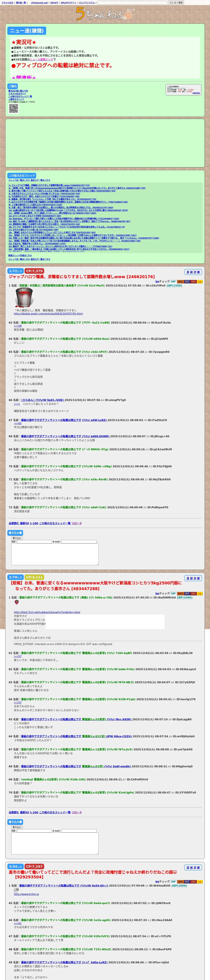
Task: Open the 過去ログ一覧はこちら link below the thread list
Action: tap(40, 260)
